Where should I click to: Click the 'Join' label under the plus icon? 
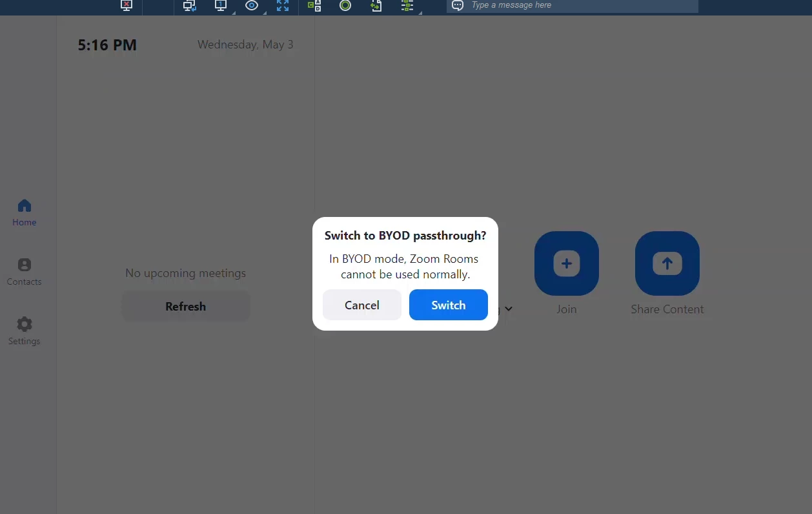click(567, 309)
